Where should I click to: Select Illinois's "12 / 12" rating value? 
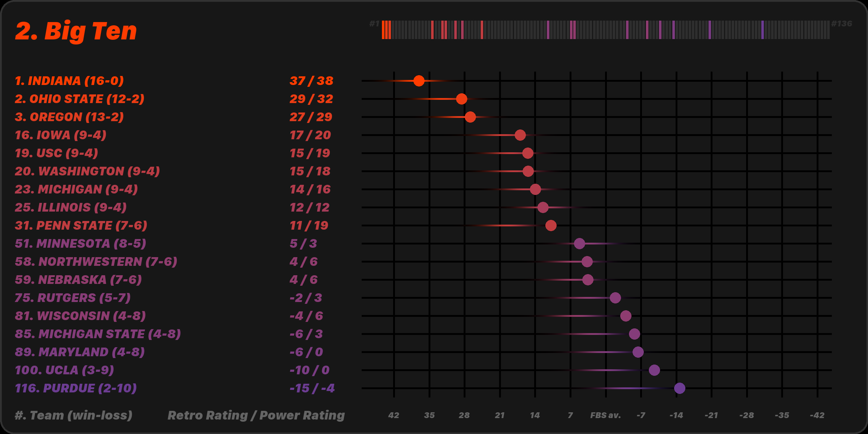click(310, 207)
